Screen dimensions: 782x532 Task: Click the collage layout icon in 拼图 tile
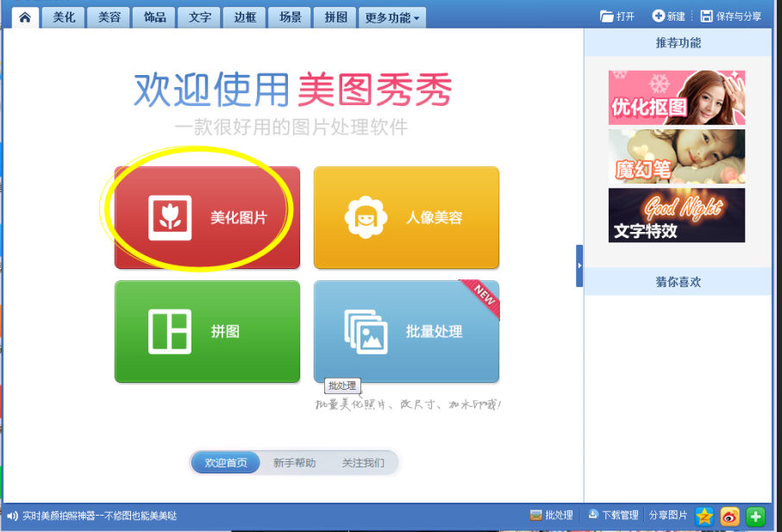tap(170, 332)
